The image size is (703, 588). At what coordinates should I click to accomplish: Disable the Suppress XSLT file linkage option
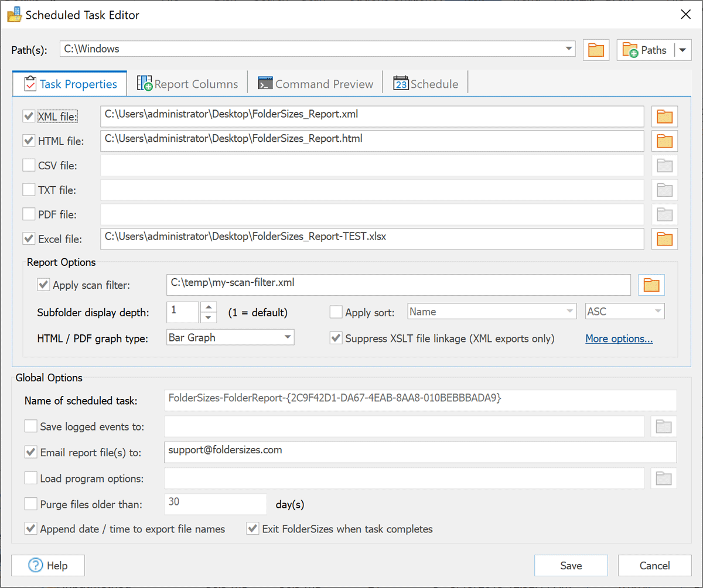(336, 338)
